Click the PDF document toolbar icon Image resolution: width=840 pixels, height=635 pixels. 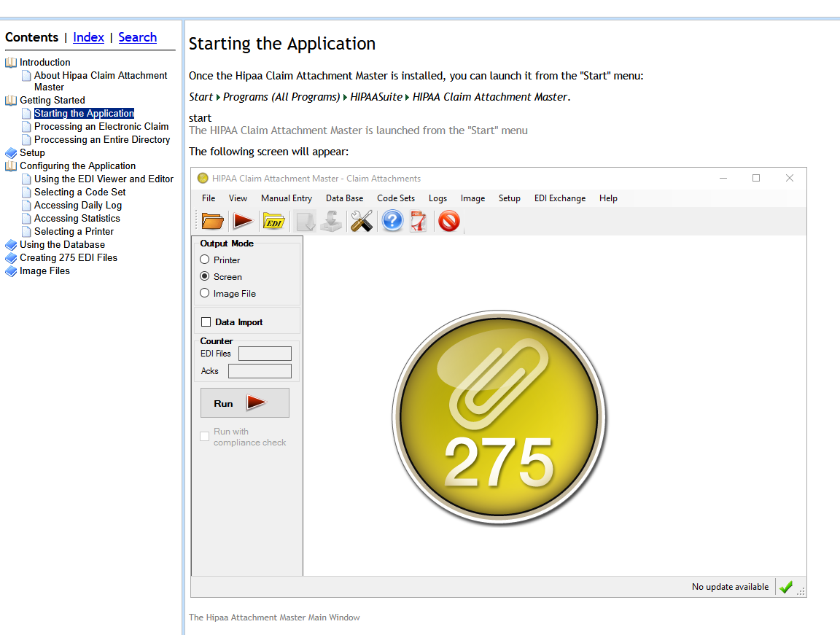point(419,221)
